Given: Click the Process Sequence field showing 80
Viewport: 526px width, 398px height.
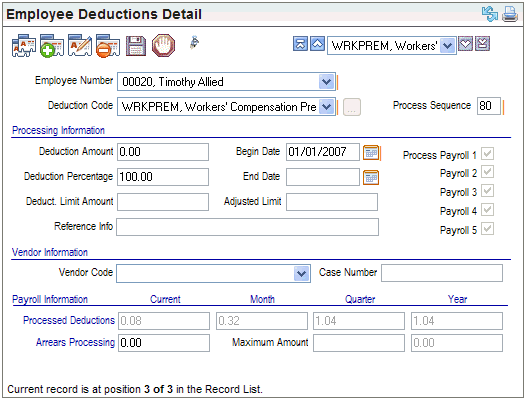Looking at the screenshot, I should (489, 106).
